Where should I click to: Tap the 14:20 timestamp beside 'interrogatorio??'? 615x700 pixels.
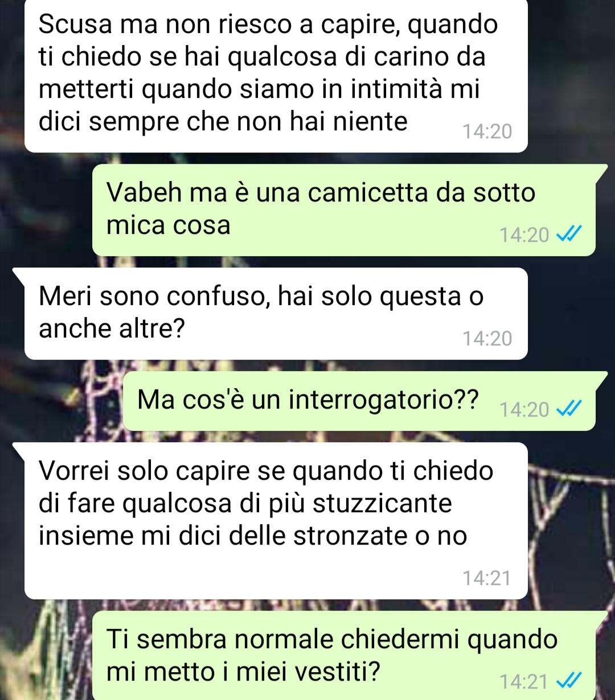tap(524, 409)
